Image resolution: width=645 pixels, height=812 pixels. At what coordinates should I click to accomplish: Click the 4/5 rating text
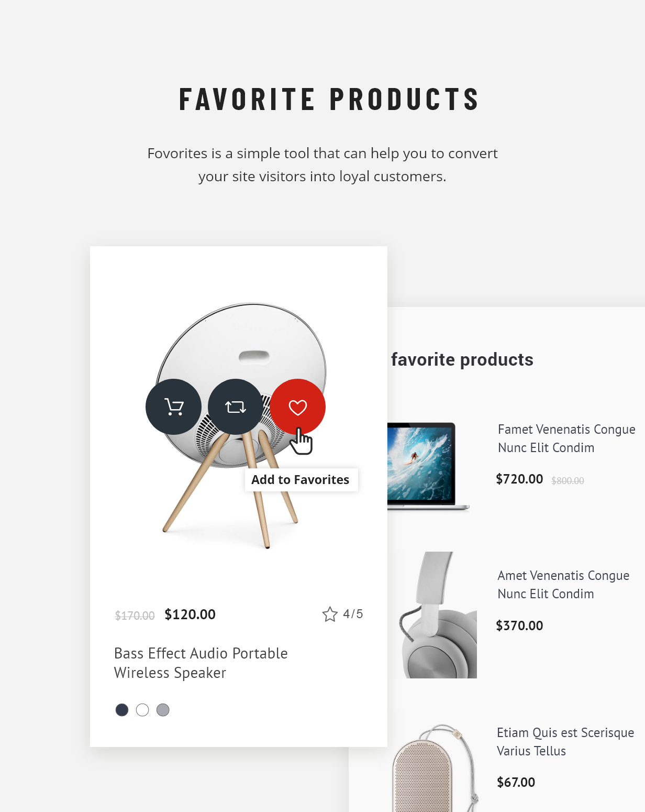[353, 614]
